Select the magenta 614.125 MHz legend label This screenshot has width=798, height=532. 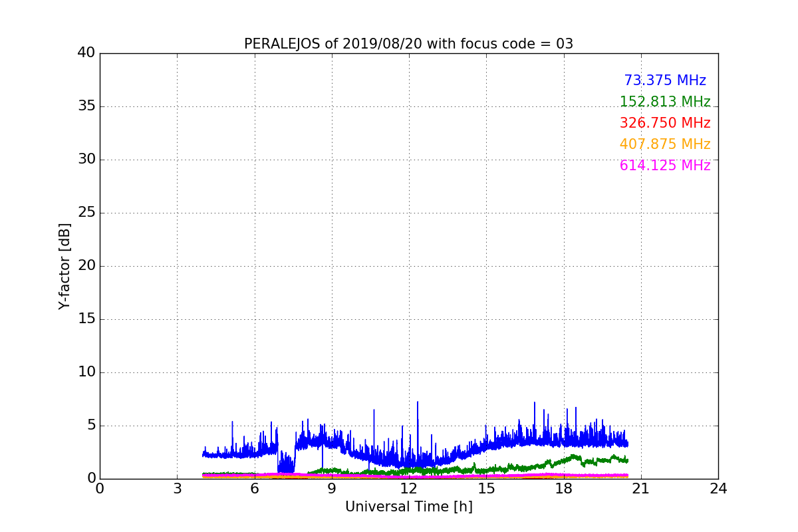point(665,166)
